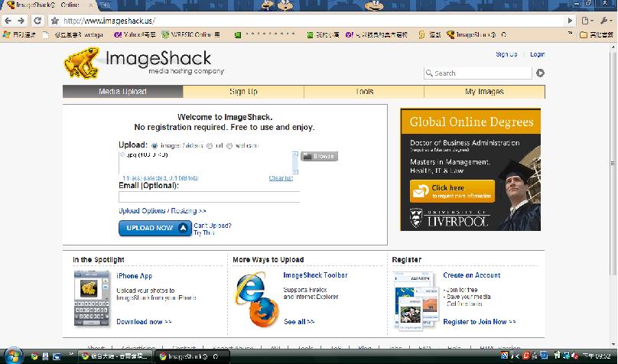This screenshot has width=618, height=364.
Task: Launch Chrome from quick launch bar
Action: point(34,356)
